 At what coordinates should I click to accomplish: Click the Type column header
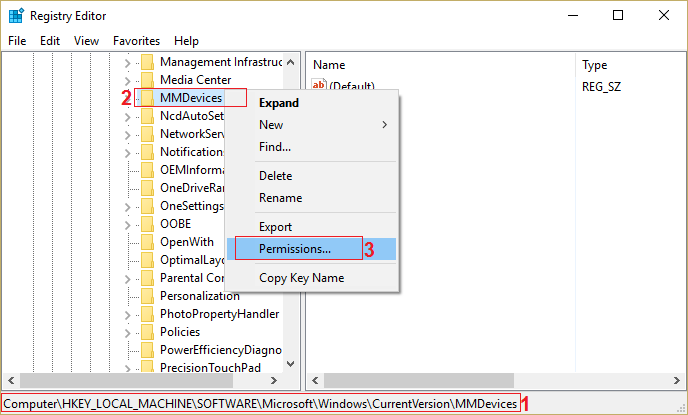click(594, 64)
